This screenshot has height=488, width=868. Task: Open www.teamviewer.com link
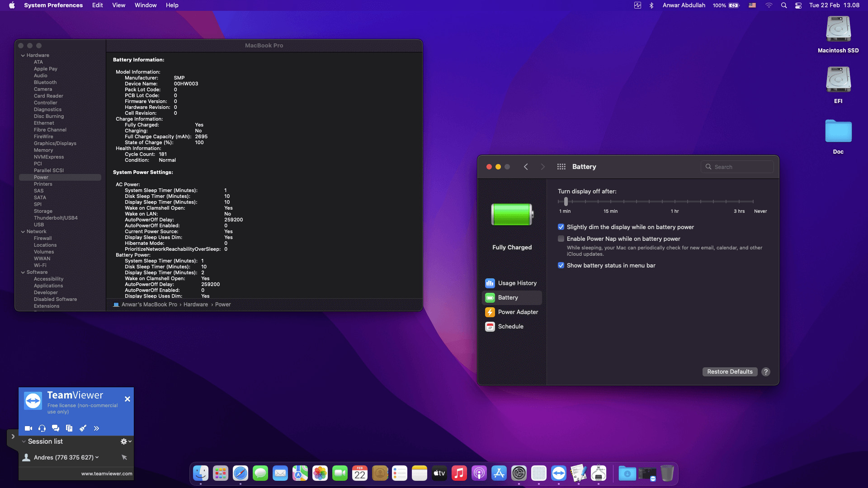107,474
